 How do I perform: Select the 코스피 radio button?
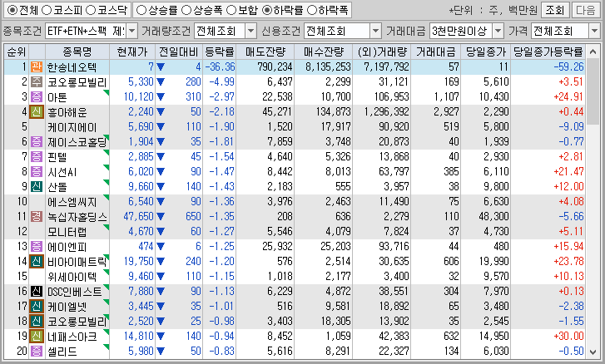pyautogui.click(x=47, y=10)
